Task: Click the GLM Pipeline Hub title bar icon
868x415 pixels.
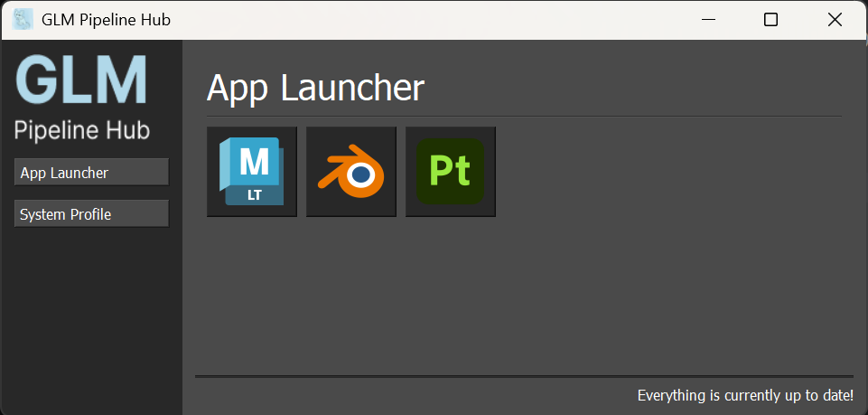Action: tap(23, 19)
